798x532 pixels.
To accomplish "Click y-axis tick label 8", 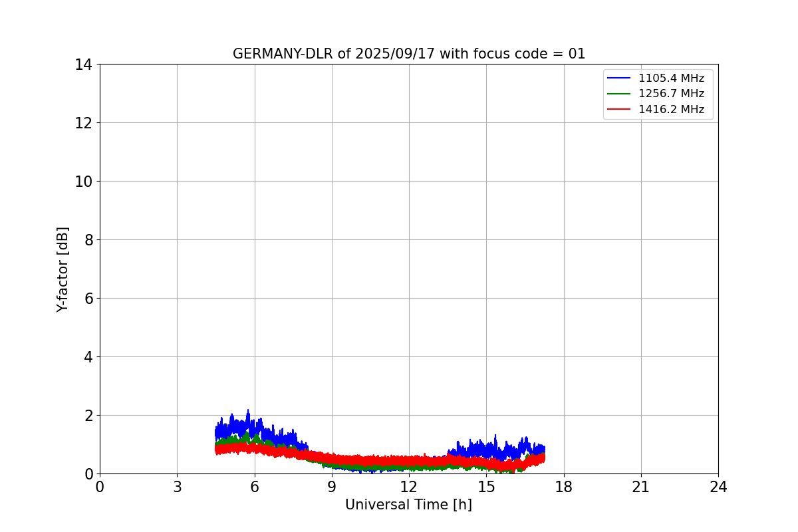I will pos(88,240).
